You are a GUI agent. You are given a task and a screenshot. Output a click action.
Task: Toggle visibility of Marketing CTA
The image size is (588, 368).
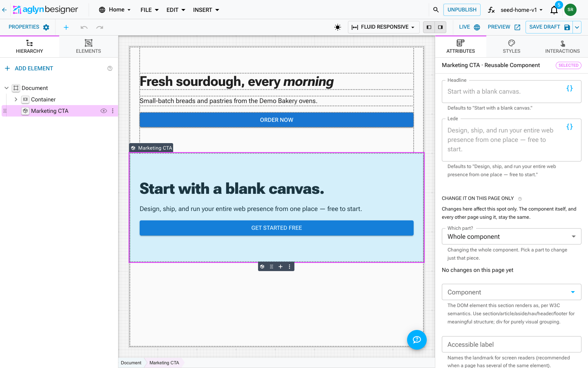tap(104, 111)
